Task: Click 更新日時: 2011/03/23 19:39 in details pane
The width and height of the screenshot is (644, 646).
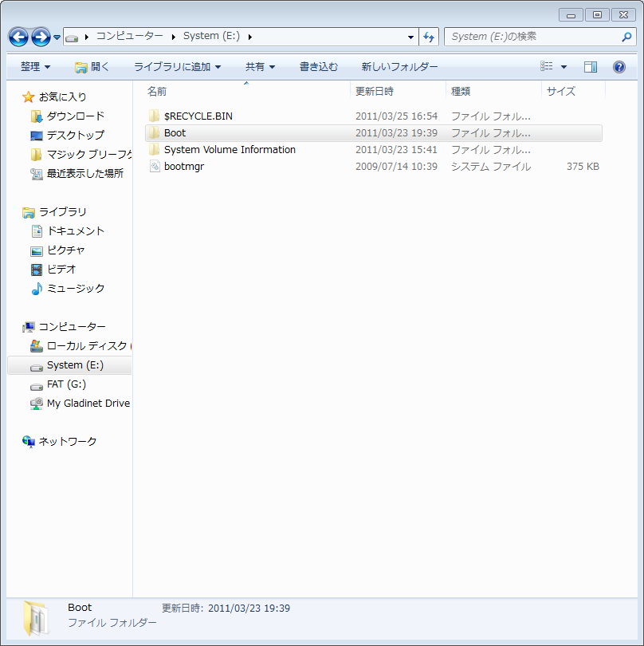Action: pos(226,608)
